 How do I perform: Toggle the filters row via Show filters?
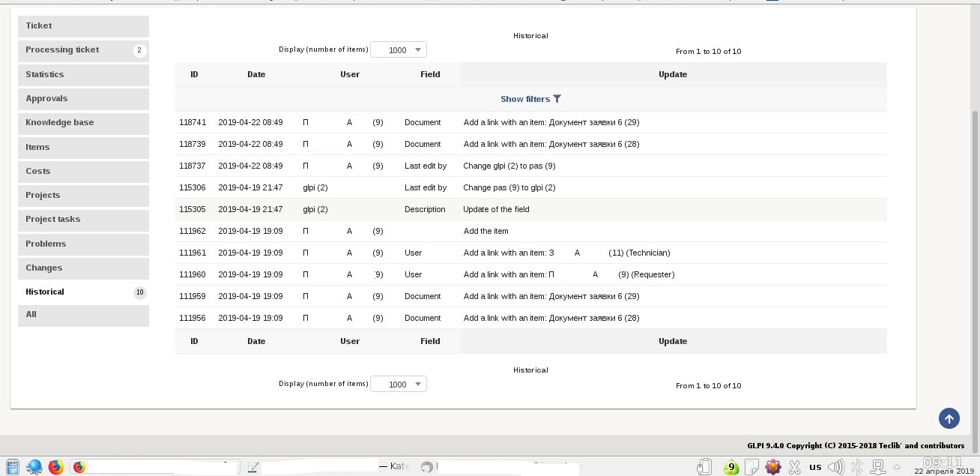[x=524, y=98]
